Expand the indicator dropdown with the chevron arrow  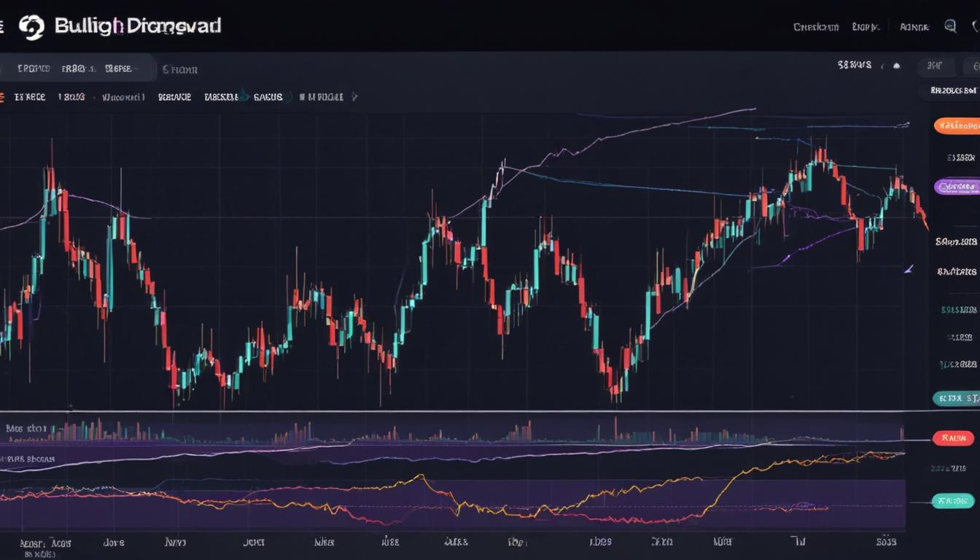tap(246, 96)
